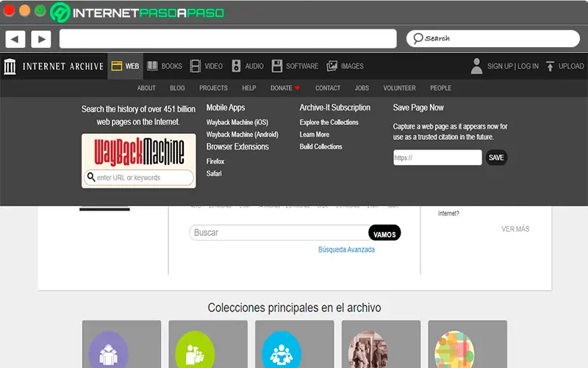Focus the enter URL or keywords field

click(139, 177)
